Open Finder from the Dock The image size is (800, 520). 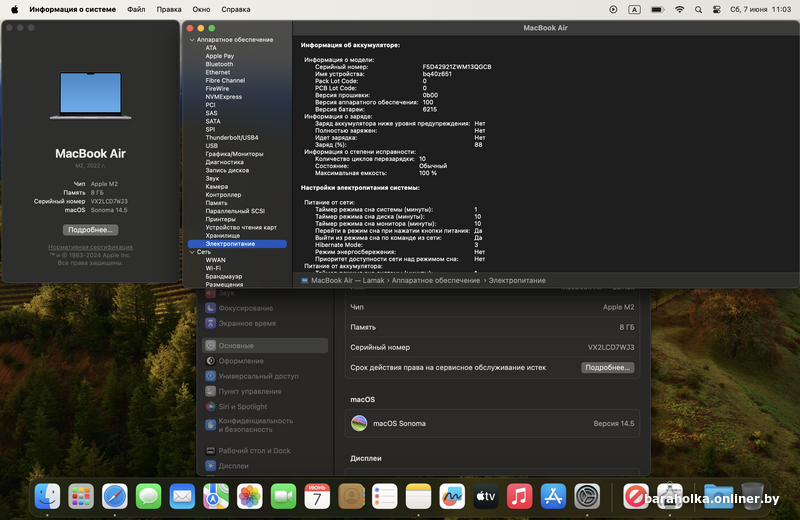[47, 496]
